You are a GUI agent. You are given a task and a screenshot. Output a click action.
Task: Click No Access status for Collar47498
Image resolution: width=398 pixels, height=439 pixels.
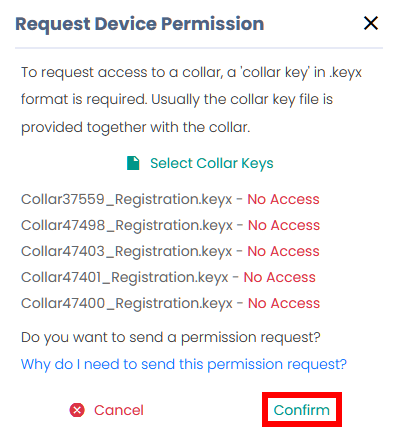pyautogui.click(x=284, y=225)
